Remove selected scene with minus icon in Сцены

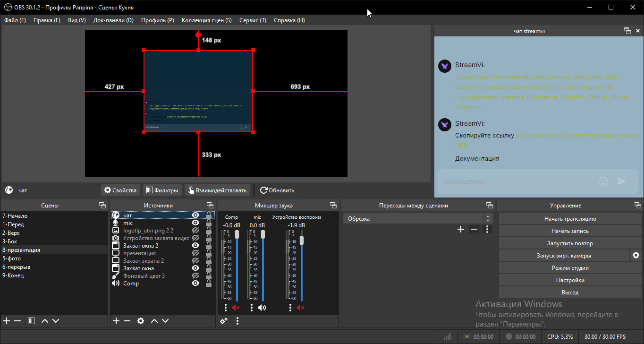coord(17,321)
